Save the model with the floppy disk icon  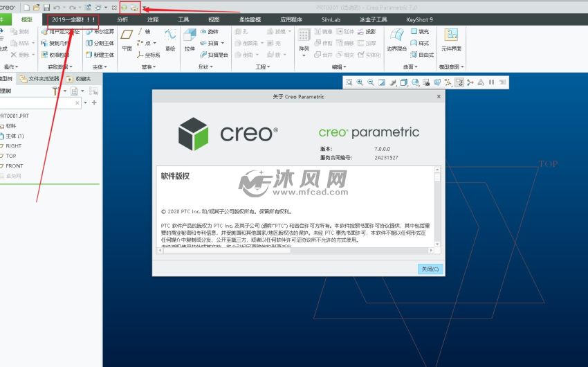[x=46, y=8]
